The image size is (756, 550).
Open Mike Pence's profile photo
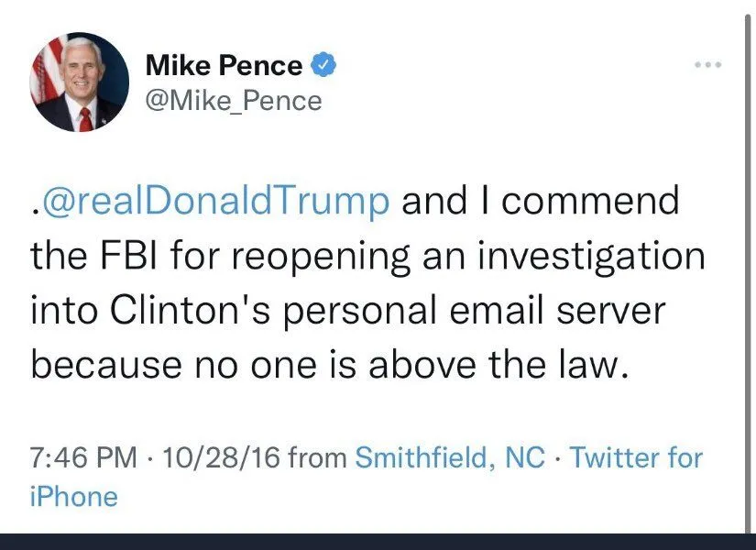(x=80, y=82)
